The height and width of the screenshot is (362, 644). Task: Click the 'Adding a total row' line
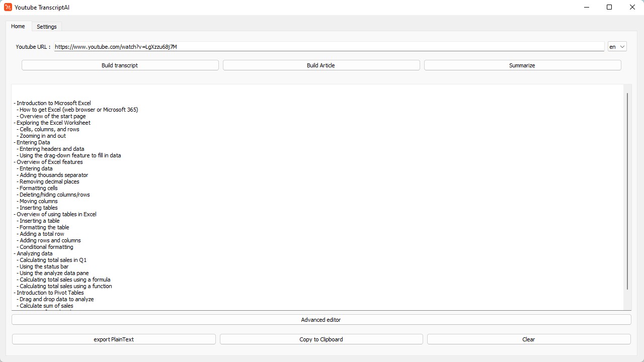pyautogui.click(x=42, y=234)
